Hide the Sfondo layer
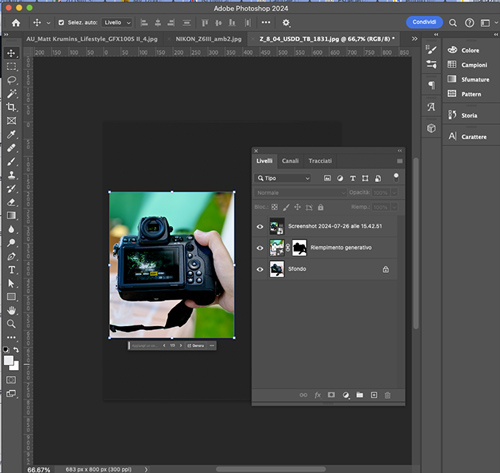 (x=260, y=269)
